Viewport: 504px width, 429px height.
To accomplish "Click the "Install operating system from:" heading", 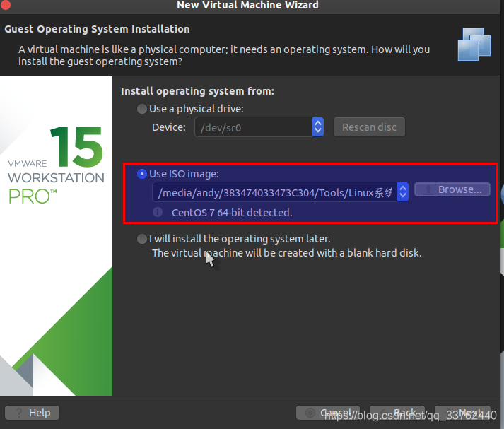I will [197, 91].
